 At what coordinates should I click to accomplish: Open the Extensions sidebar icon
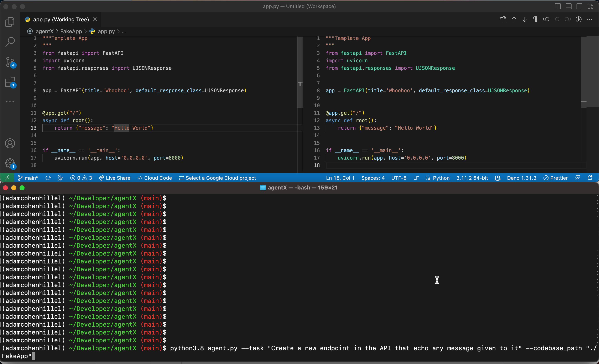[10, 82]
